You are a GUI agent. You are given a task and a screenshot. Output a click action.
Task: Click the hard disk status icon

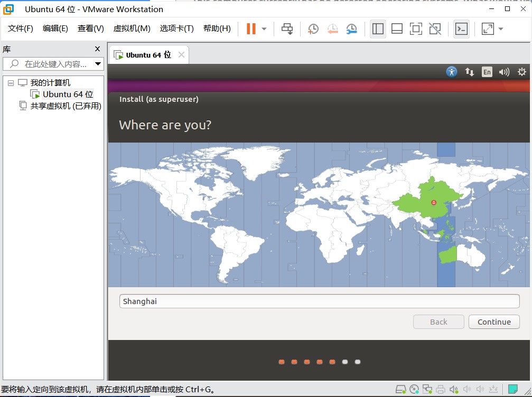(402, 390)
